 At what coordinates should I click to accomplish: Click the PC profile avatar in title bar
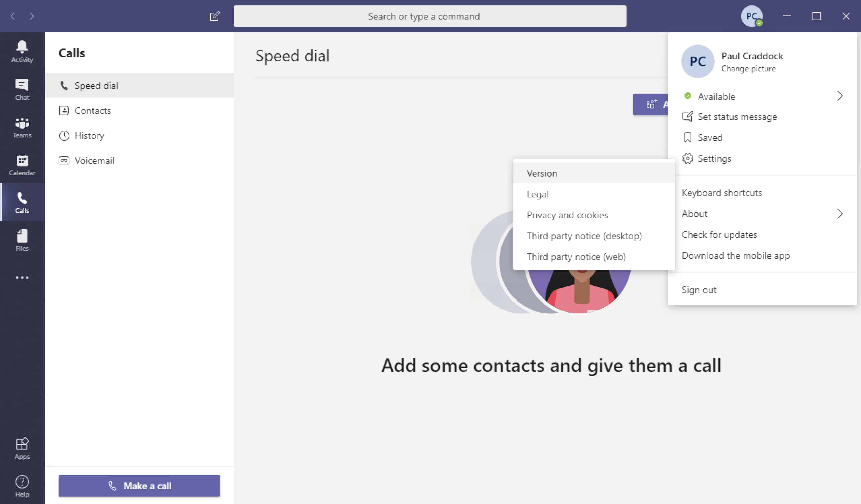751,16
